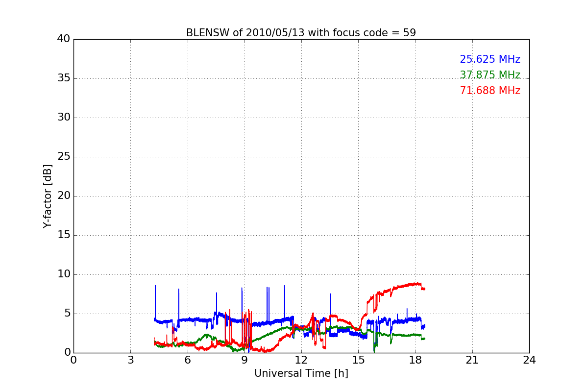This screenshot has width=588, height=392.
Task: Click x-axis tick label 12
Action: (x=301, y=360)
